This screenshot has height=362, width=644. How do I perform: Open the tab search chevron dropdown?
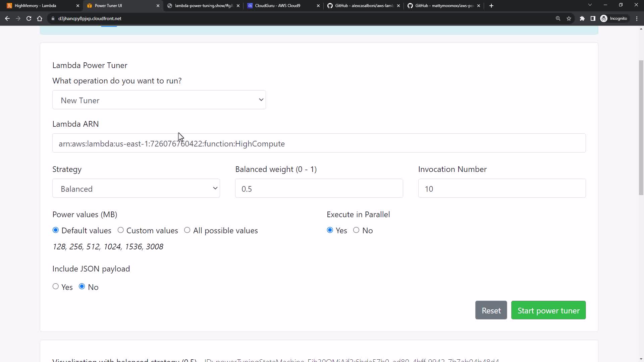pos(590,5)
